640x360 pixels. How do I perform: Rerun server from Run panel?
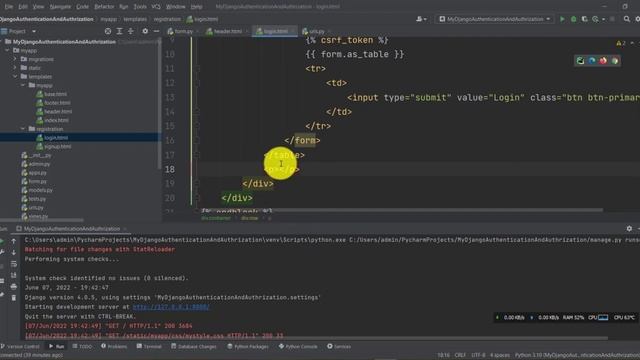click(x=2, y=241)
